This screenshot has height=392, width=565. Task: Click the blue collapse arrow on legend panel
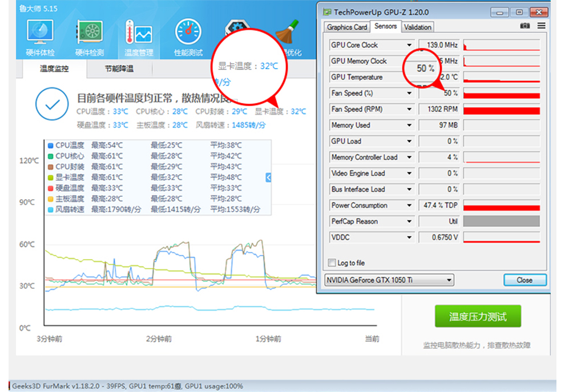click(268, 177)
